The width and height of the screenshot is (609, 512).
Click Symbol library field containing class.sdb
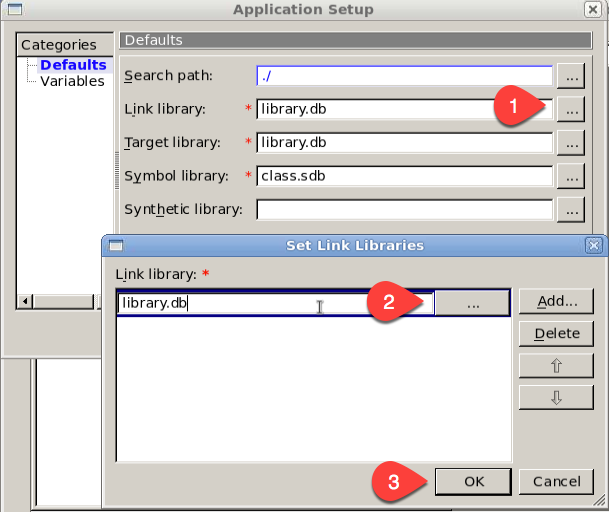(x=404, y=176)
